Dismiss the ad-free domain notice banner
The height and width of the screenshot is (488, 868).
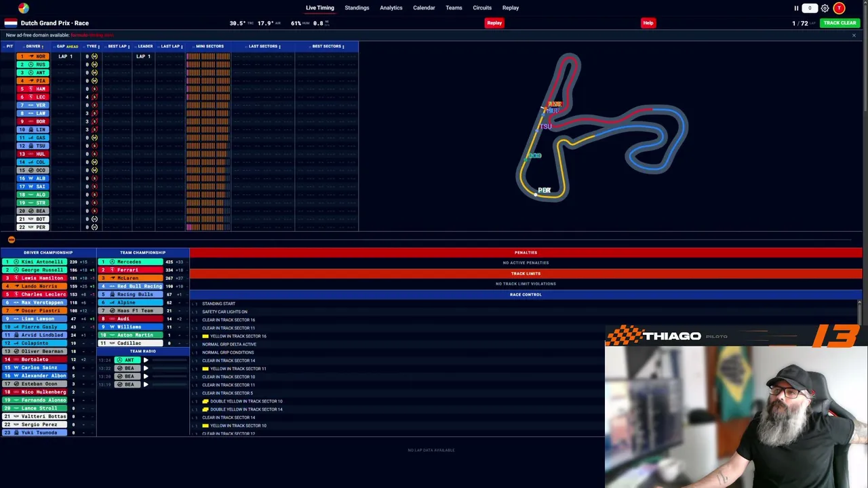(854, 35)
